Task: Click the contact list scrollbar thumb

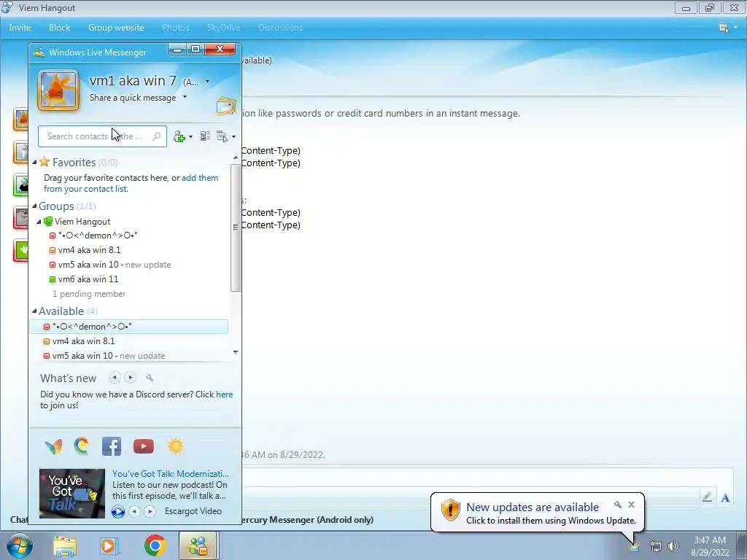Action: (x=236, y=227)
